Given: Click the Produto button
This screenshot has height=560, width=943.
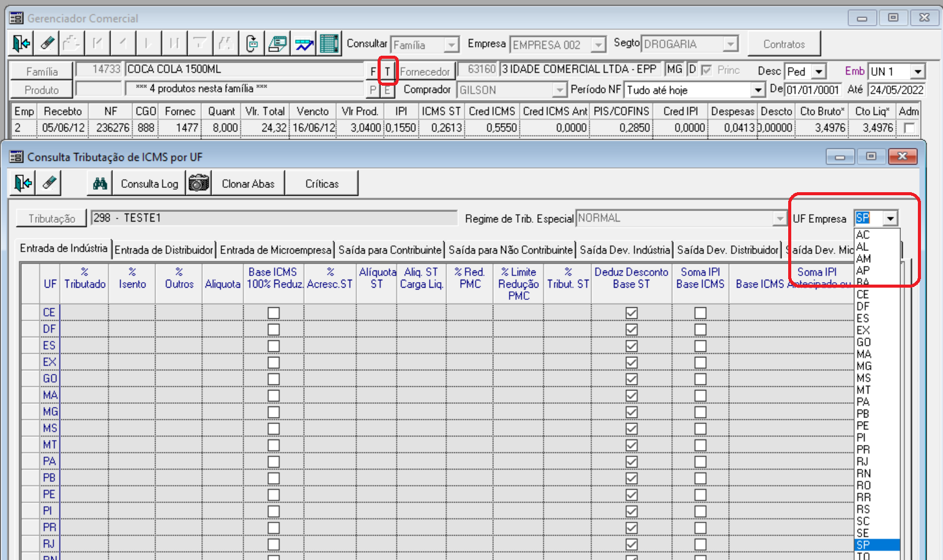Looking at the screenshot, I should coord(42,90).
